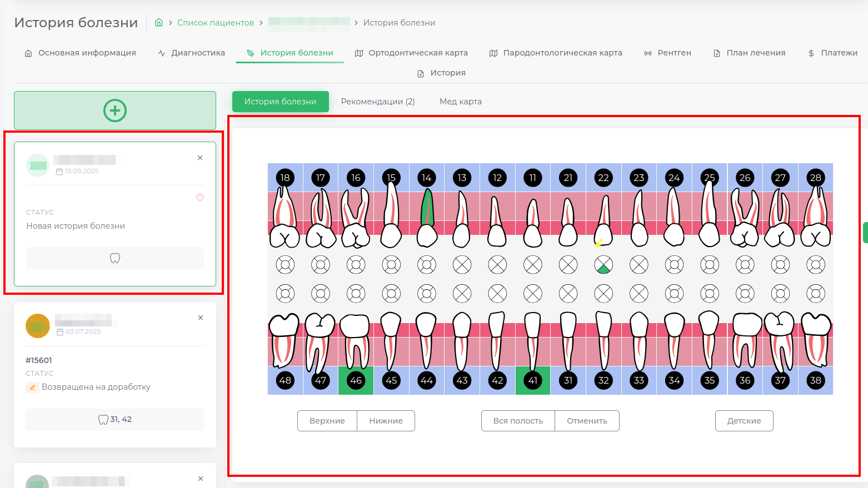Switch to Ортодонтическая карта tab

pos(411,53)
